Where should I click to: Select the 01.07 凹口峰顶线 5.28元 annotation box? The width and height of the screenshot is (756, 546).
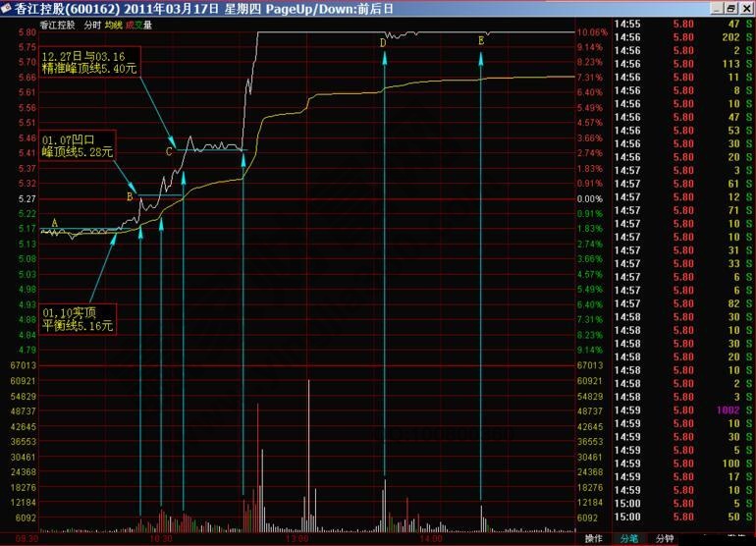(x=78, y=145)
